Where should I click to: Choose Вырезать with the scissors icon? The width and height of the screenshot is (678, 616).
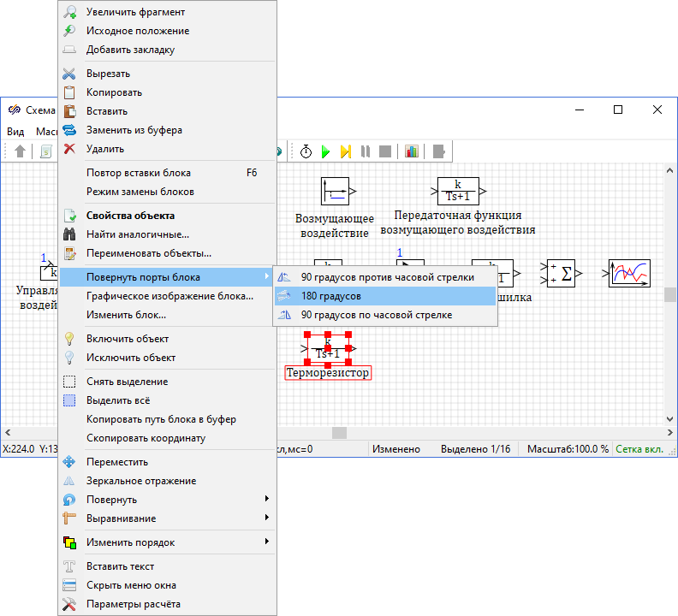click(108, 74)
